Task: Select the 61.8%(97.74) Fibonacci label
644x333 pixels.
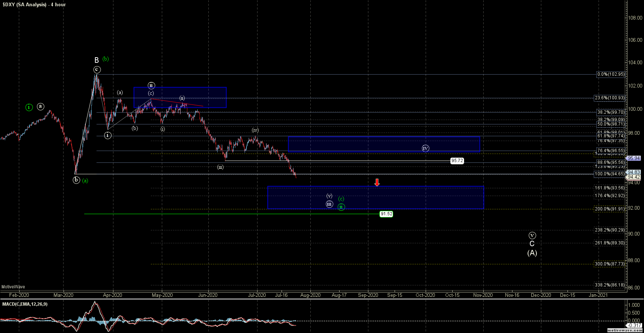Action: click(611, 136)
